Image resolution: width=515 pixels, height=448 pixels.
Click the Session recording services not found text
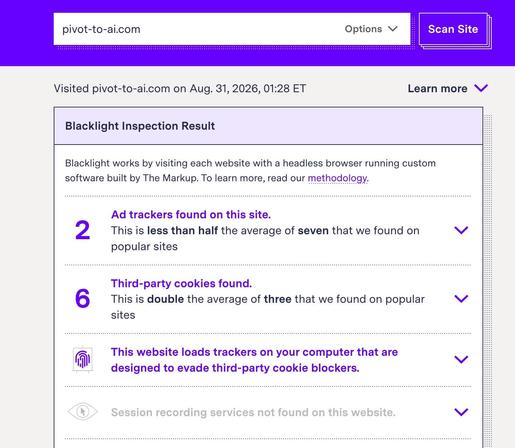click(253, 412)
